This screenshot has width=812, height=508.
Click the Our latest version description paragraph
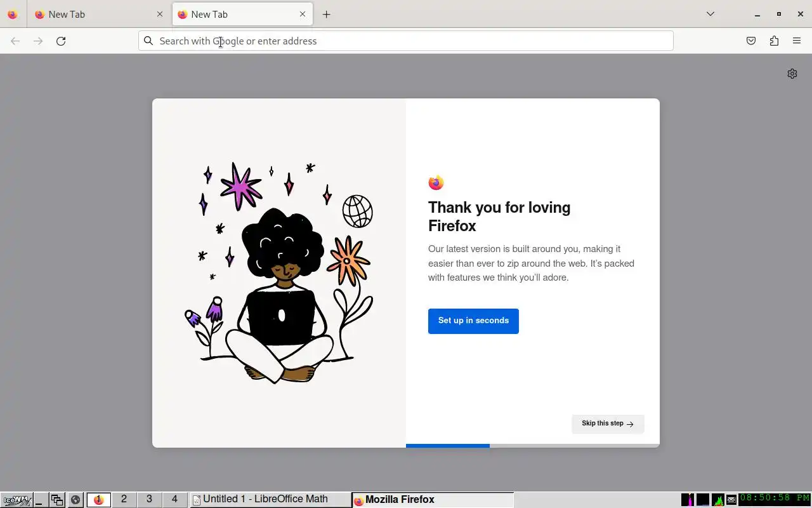(x=531, y=263)
